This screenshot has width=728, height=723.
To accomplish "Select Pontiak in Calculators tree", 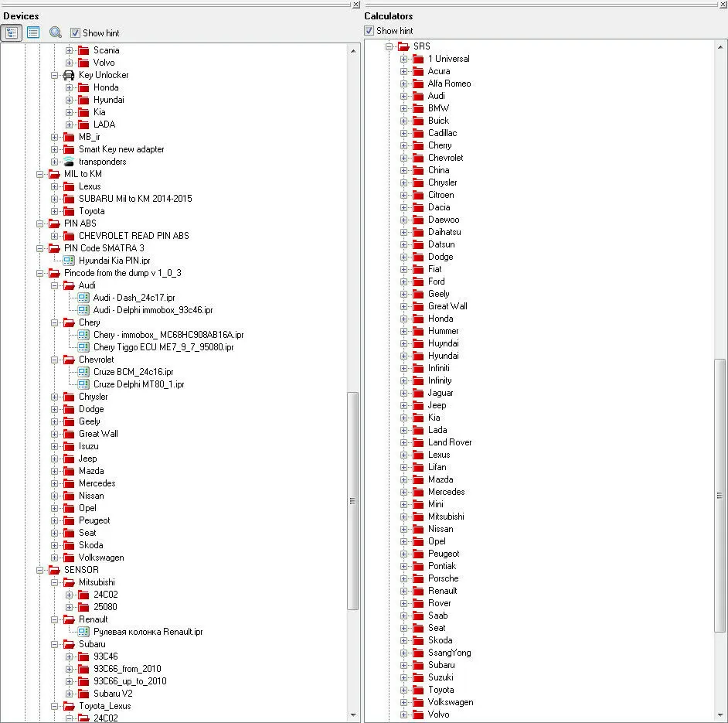I will coord(441,566).
